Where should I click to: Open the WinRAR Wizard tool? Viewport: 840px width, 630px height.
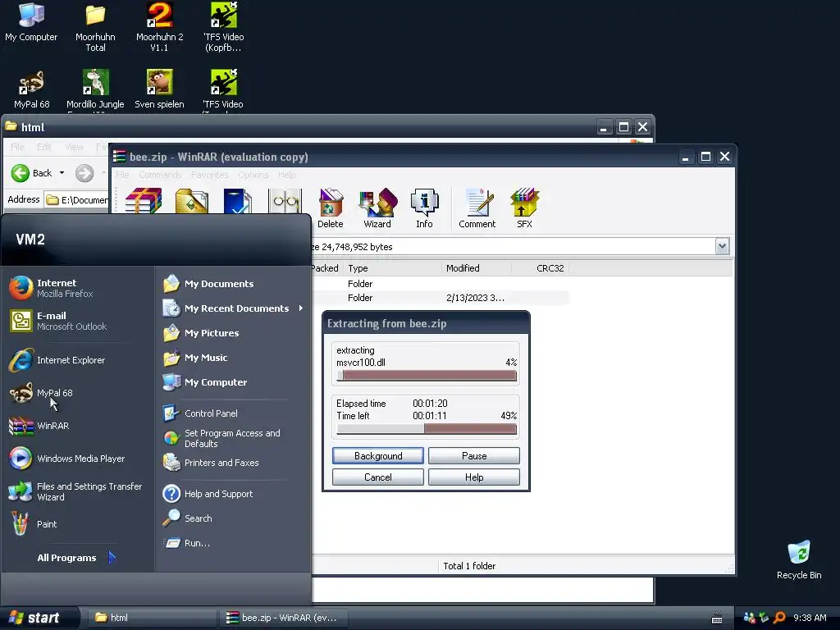pyautogui.click(x=377, y=208)
